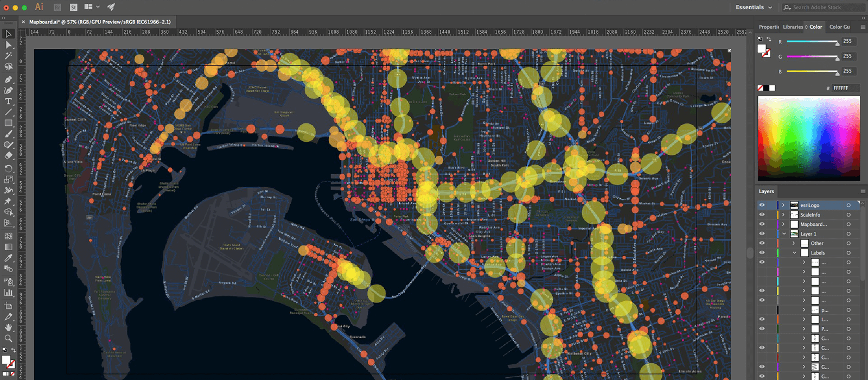Viewport: 868px width, 380px height.
Task: Hide the esriLogo layer
Action: tap(762, 205)
